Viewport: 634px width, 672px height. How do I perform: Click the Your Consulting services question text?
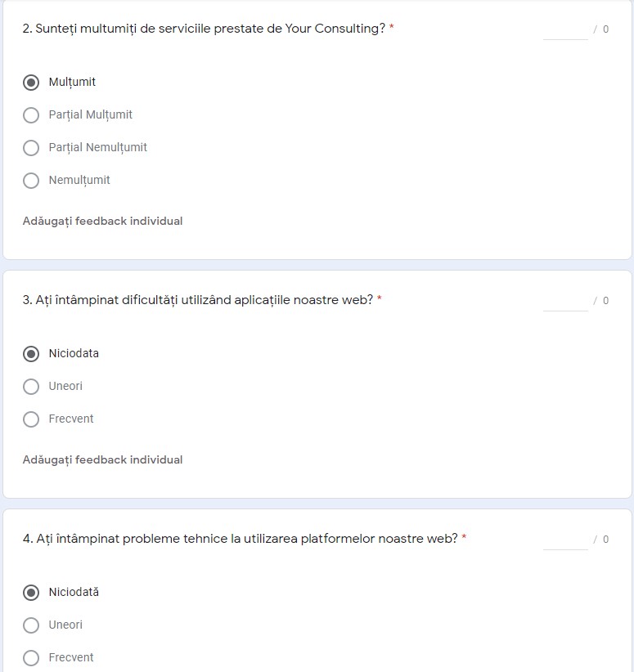click(x=204, y=29)
